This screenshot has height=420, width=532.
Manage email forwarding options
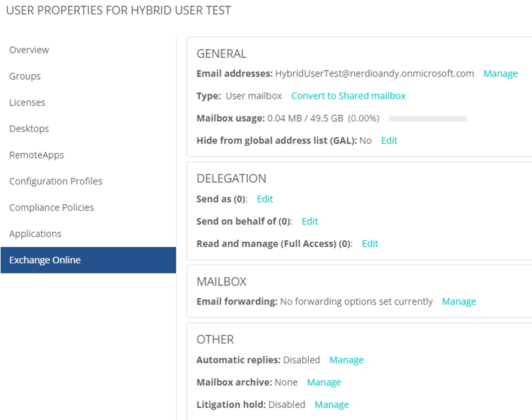pos(458,301)
